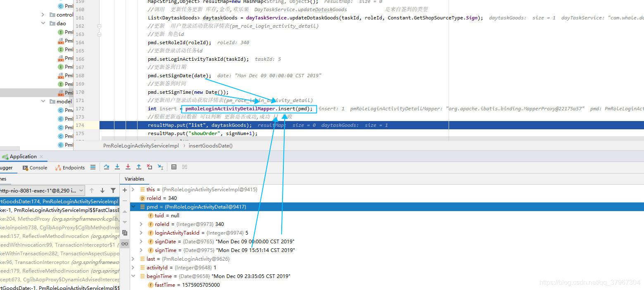Click the pmd.setSignTime(new Date()) code line
Screen dimensions: 644x290
pos(188,92)
